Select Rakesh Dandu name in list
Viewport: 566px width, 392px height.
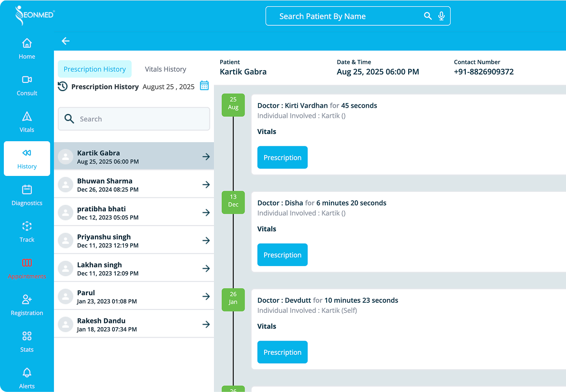coord(101,320)
